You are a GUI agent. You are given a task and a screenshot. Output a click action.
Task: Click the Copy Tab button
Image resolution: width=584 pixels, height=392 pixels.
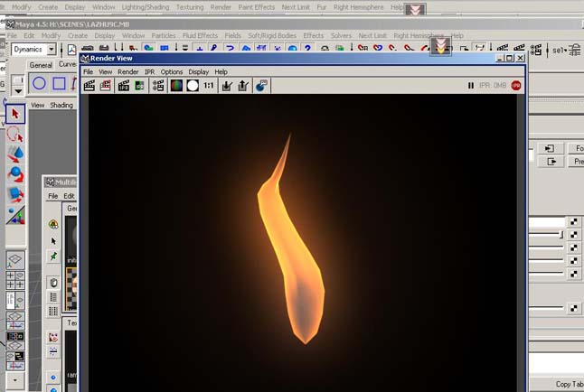[570, 384]
